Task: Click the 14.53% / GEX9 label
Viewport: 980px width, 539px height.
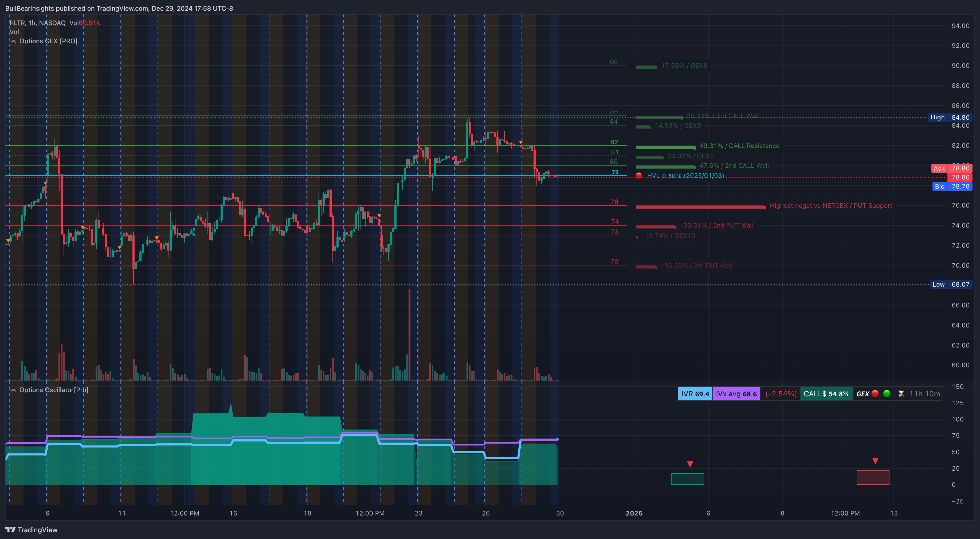Action: pos(677,125)
